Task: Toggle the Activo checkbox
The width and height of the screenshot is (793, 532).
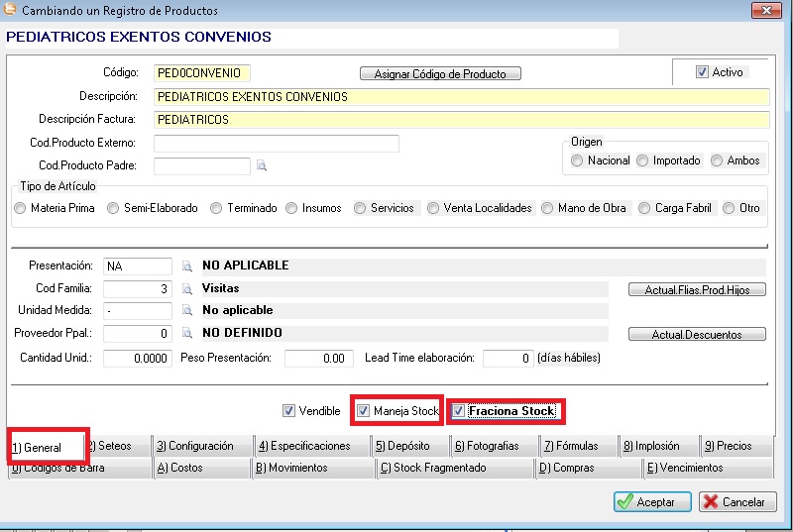Action: tap(702, 72)
